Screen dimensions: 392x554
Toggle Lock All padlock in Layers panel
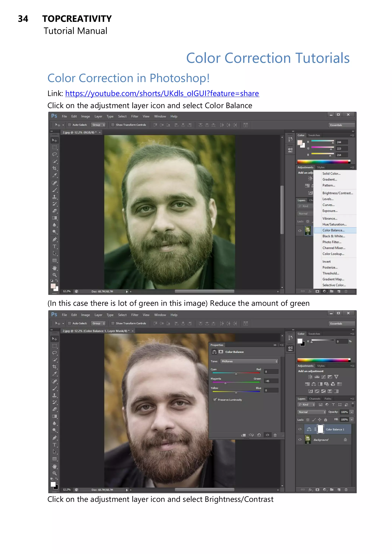pos(325,420)
